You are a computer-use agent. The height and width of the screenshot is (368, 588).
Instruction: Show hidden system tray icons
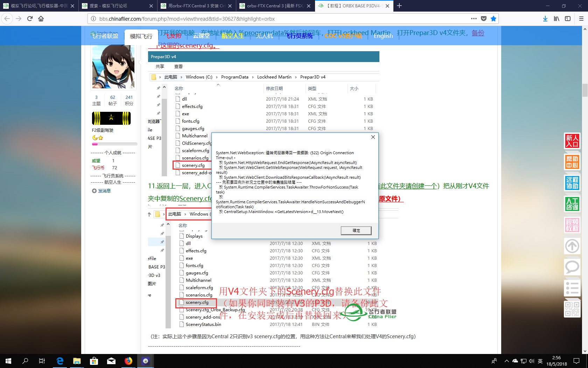(x=506, y=361)
